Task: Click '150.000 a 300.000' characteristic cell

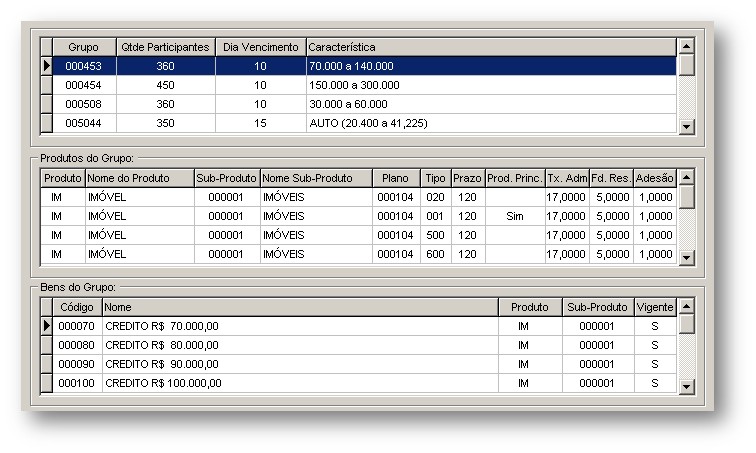Action: [491, 85]
